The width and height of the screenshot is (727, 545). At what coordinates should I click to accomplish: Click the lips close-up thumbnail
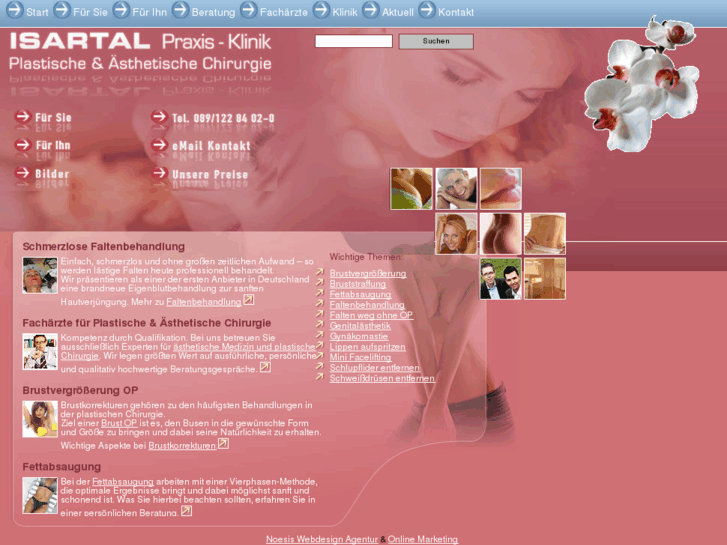pos(501,189)
